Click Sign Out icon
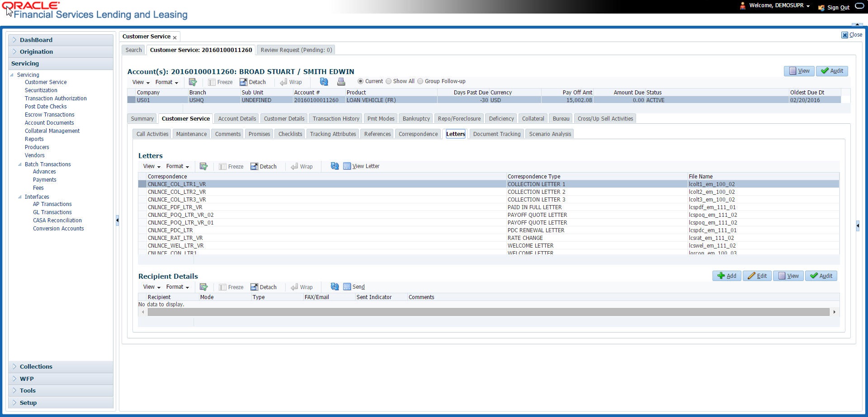868x417 pixels. click(821, 8)
